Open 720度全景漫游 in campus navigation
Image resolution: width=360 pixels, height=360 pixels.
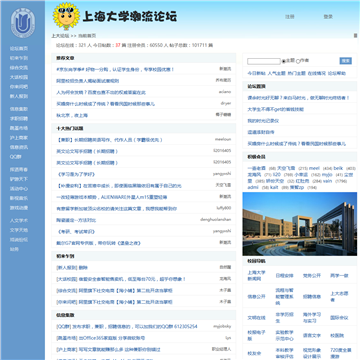341,353
